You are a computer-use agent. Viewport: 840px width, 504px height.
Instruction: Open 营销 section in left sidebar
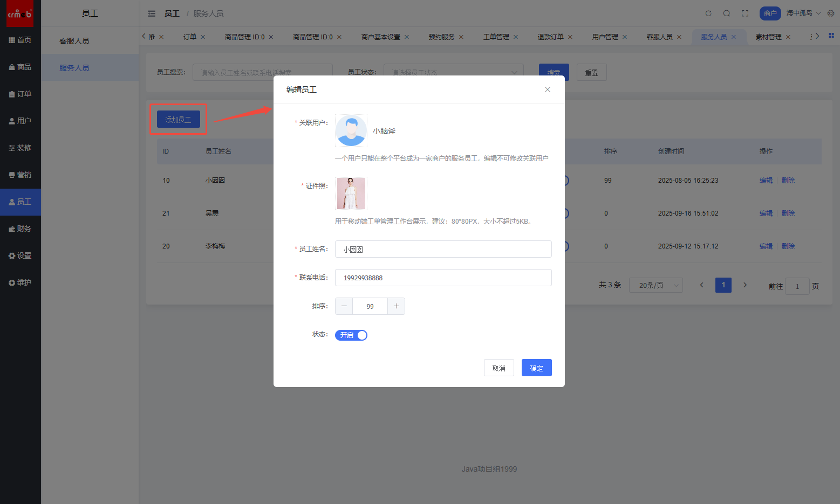[21, 175]
